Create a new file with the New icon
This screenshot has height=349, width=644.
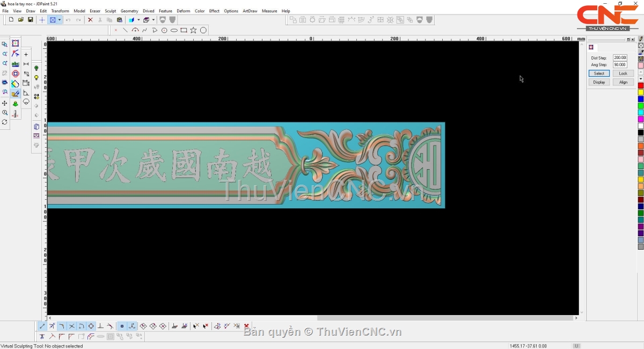point(11,20)
